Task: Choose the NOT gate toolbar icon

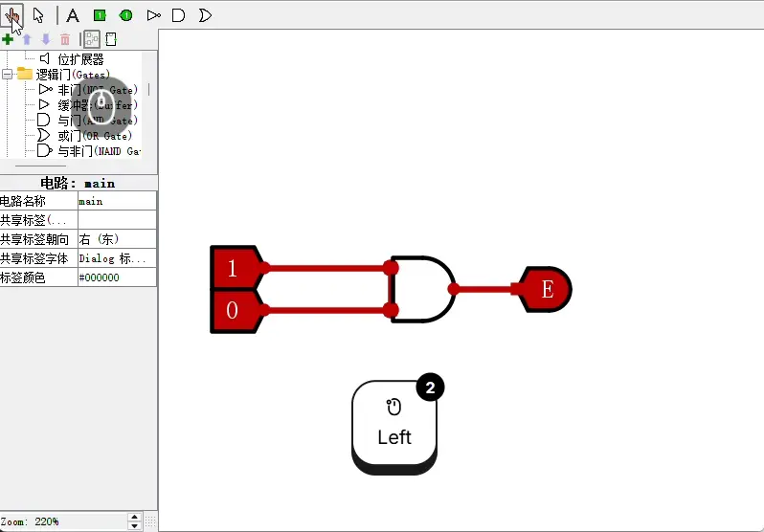Action: coord(153,14)
